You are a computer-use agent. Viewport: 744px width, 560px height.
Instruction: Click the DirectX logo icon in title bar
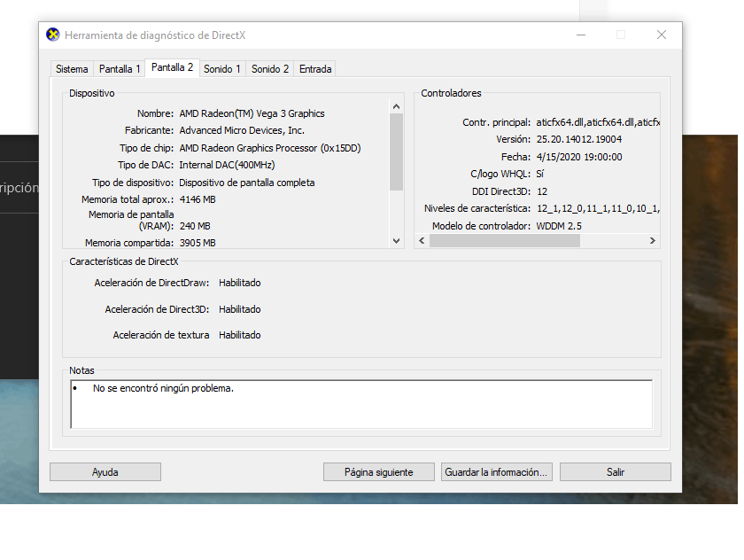click(x=52, y=35)
